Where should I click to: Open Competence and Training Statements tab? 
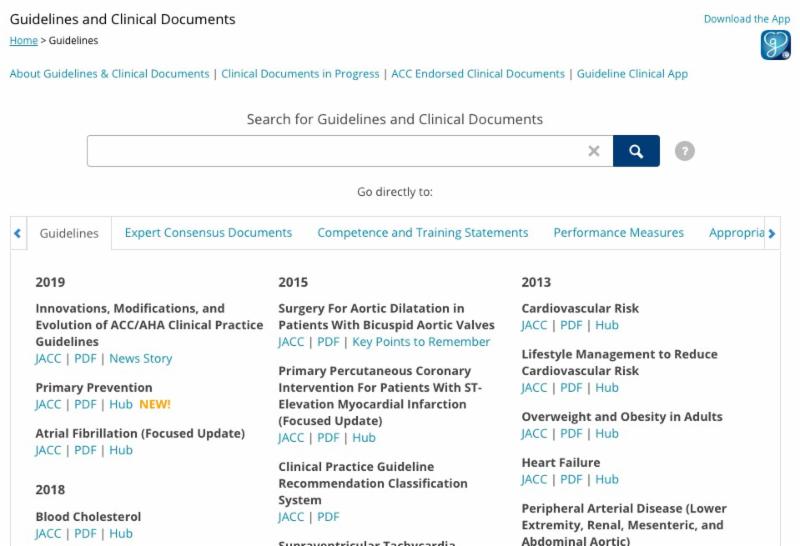click(422, 233)
